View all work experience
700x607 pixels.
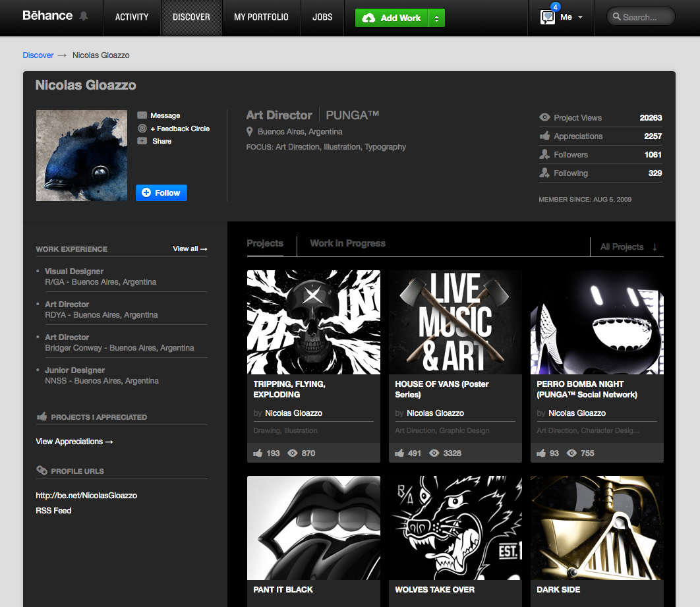190,248
